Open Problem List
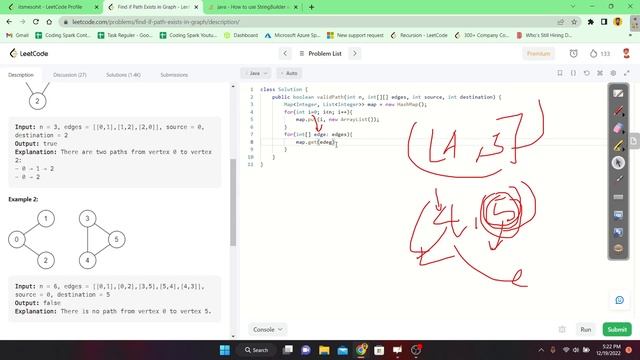Image resolution: width=640 pixels, height=360 pixels. coord(320,53)
